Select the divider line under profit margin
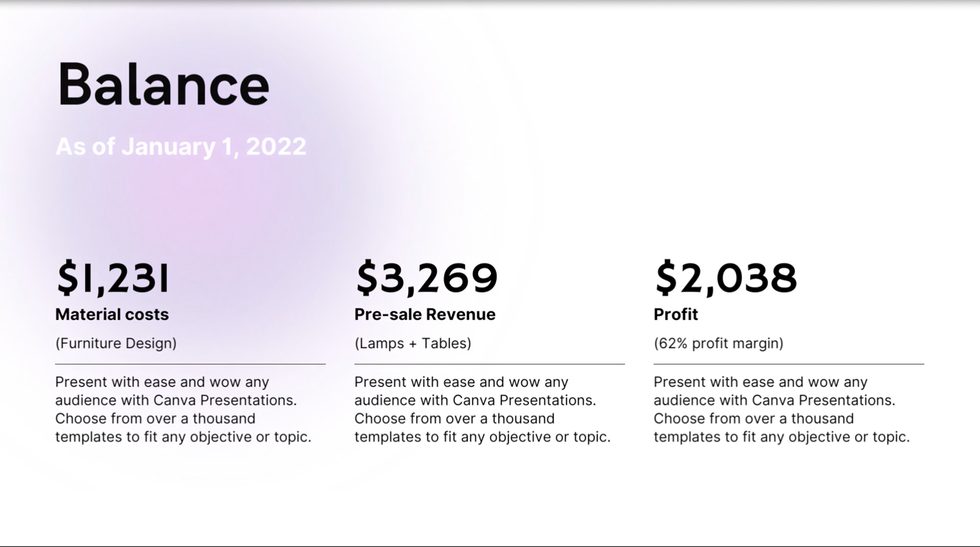The image size is (980, 547). 789,364
